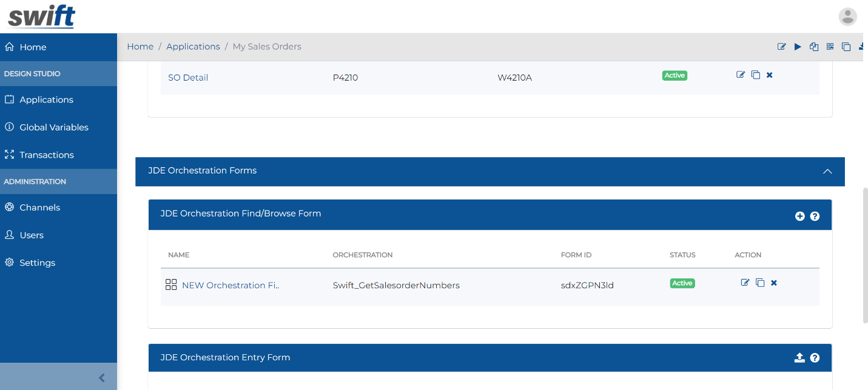Open the QR code icon in the toolbar
868x390 pixels.
pyautogui.click(x=830, y=46)
